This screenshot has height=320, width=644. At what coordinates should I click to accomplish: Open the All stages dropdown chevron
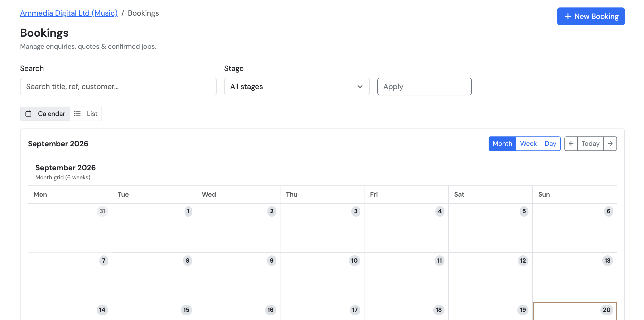click(360, 87)
